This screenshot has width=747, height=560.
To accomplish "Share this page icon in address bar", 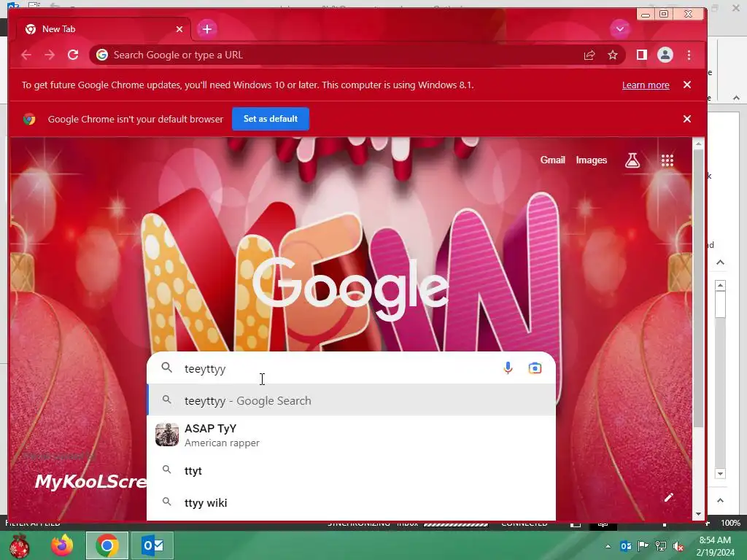I will click(589, 55).
